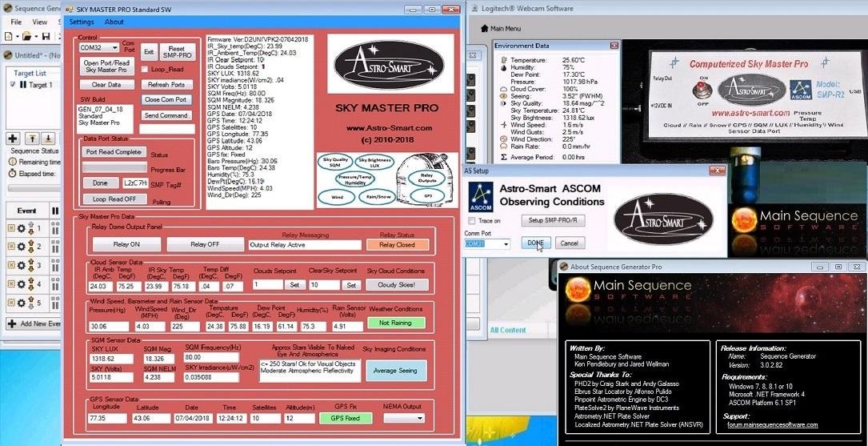868x446 pixels.
Task: Open gear settings for event 3
Action: [22, 265]
